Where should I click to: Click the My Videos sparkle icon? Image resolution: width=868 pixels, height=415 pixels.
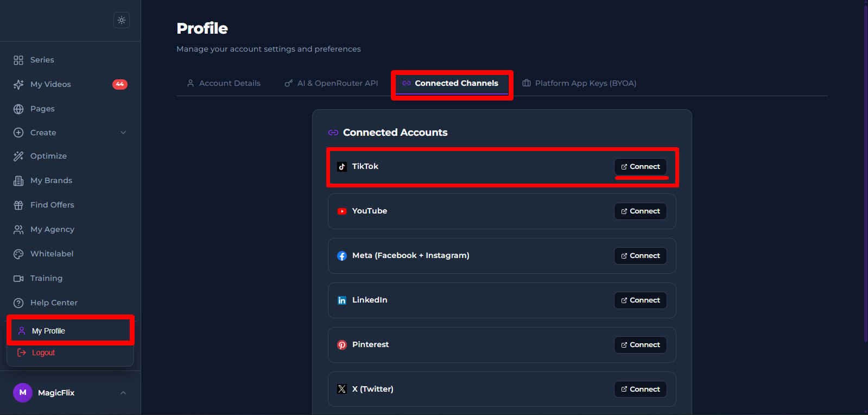click(x=18, y=84)
